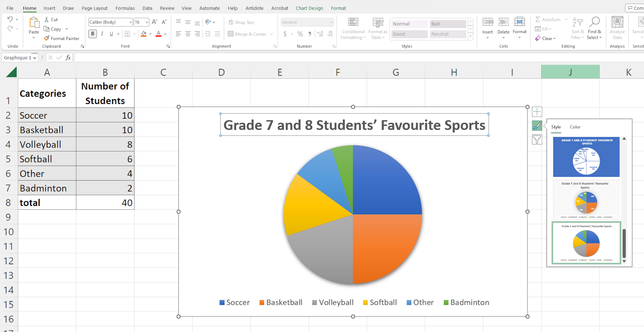Image resolution: width=644 pixels, height=332 pixels.
Task: Click the Conditional Formatting button
Action: click(353, 28)
